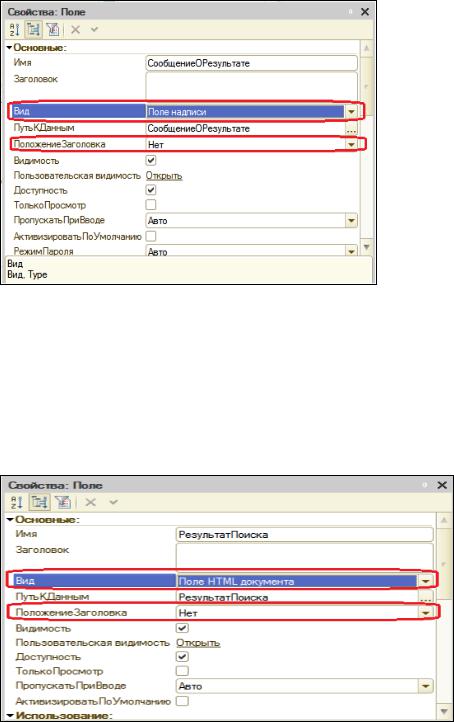Click confirm checkmark in upper toolbar
454x722 pixels.
coord(94,29)
